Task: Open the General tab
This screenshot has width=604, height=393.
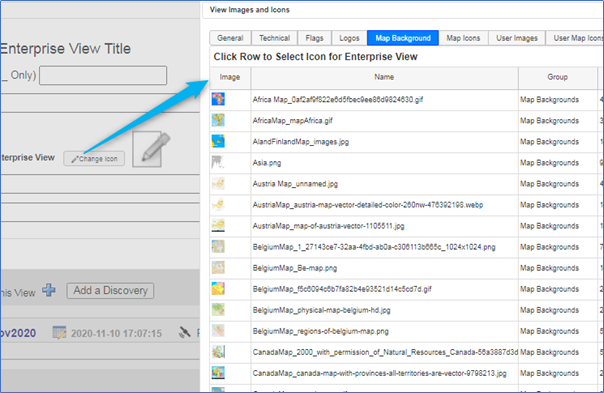Action: (230, 38)
